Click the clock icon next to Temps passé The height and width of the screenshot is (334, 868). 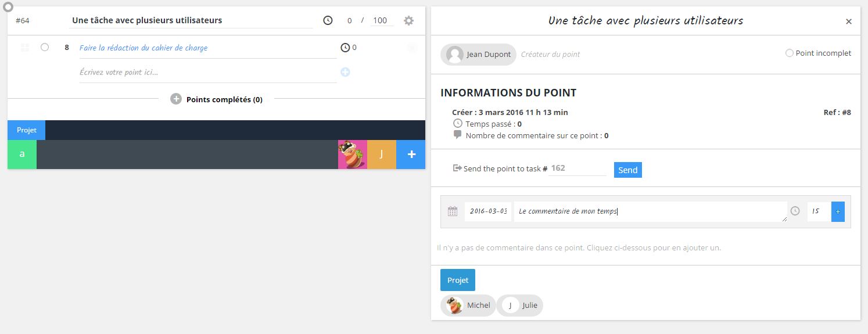tap(458, 124)
